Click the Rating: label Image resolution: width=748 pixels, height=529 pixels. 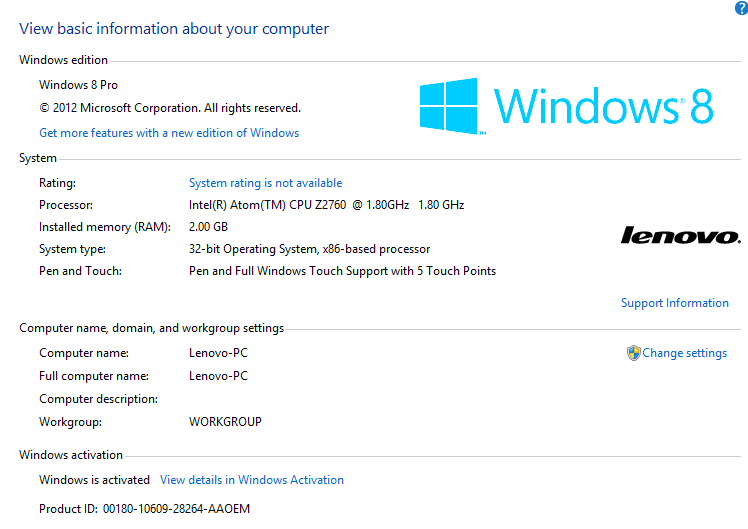[57, 183]
